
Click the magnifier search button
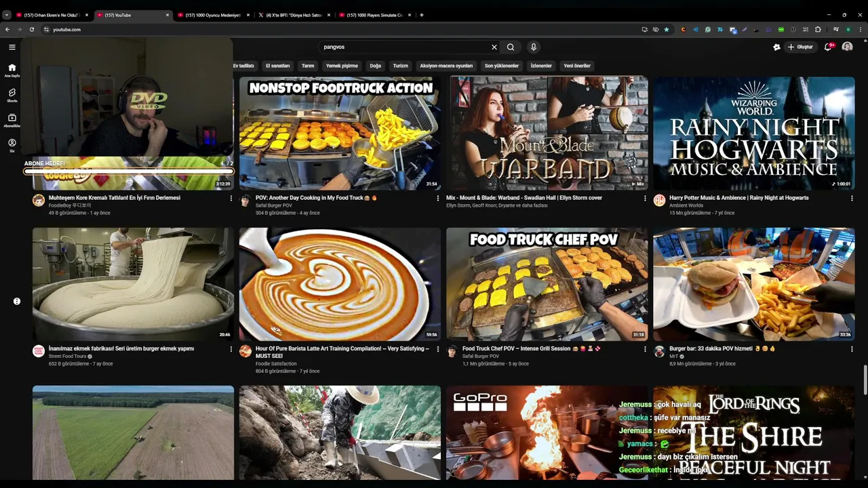[x=511, y=47]
